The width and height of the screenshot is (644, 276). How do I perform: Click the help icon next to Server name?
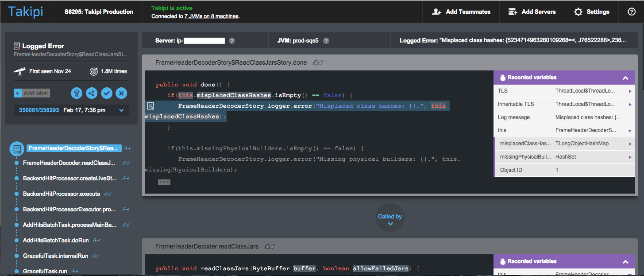coord(231,41)
